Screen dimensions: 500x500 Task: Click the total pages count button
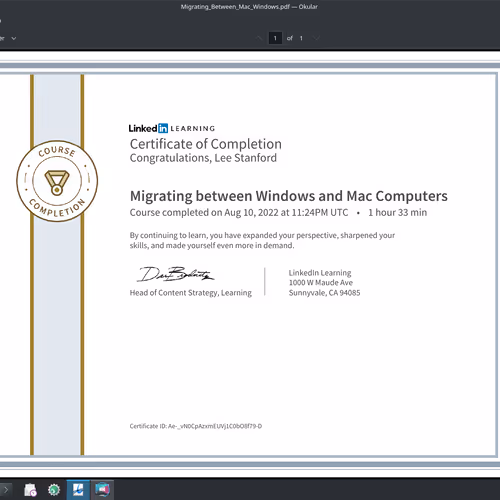[x=301, y=38]
